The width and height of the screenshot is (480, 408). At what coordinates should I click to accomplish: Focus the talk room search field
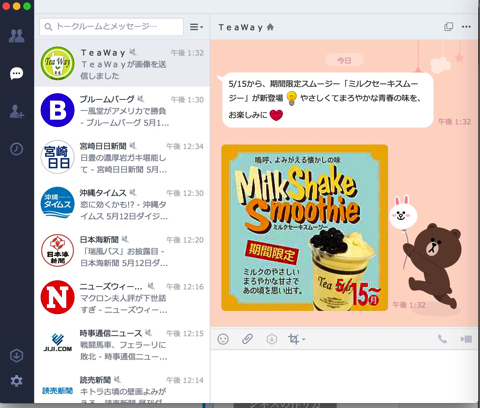(111, 27)
